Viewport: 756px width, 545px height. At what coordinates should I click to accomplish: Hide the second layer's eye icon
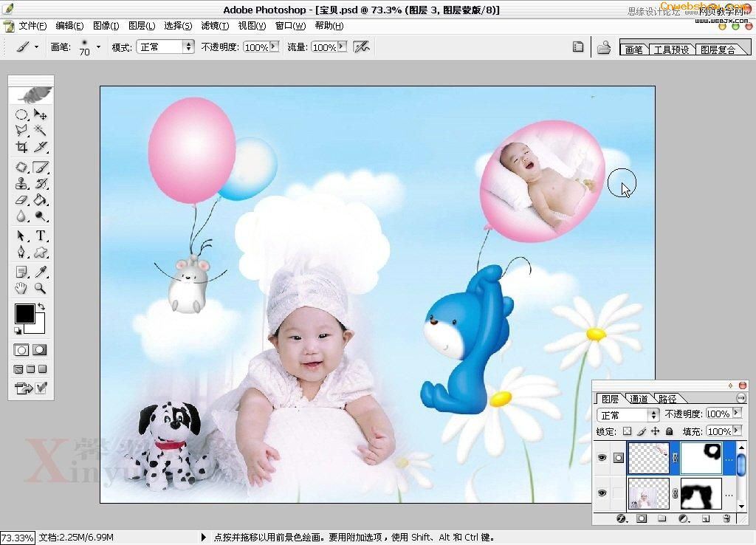coord(602,493)
